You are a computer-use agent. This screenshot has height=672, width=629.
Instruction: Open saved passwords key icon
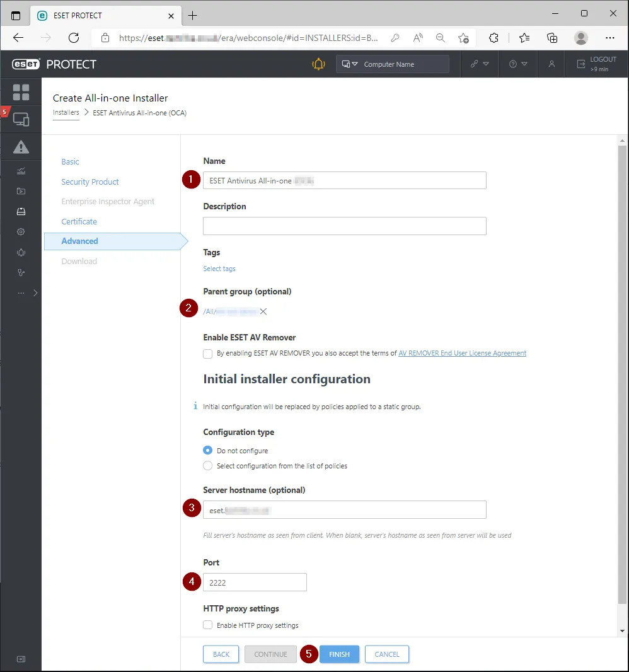395,38
